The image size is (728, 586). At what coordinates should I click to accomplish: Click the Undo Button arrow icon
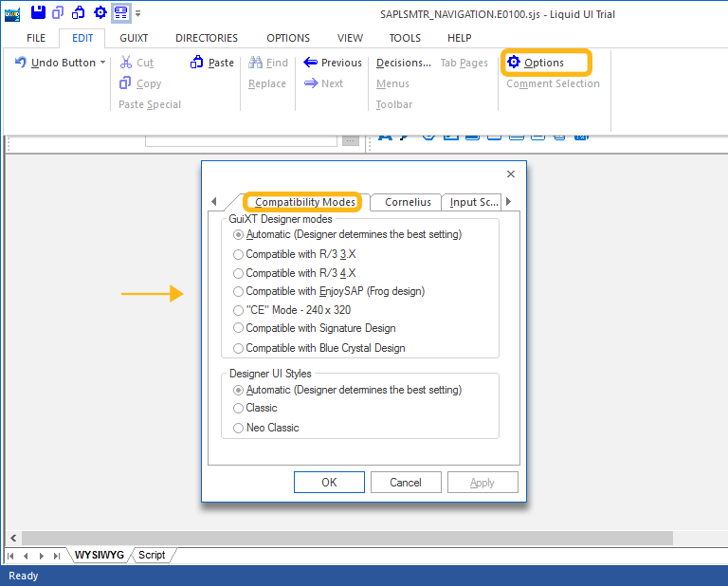click(x=21, y=63)
